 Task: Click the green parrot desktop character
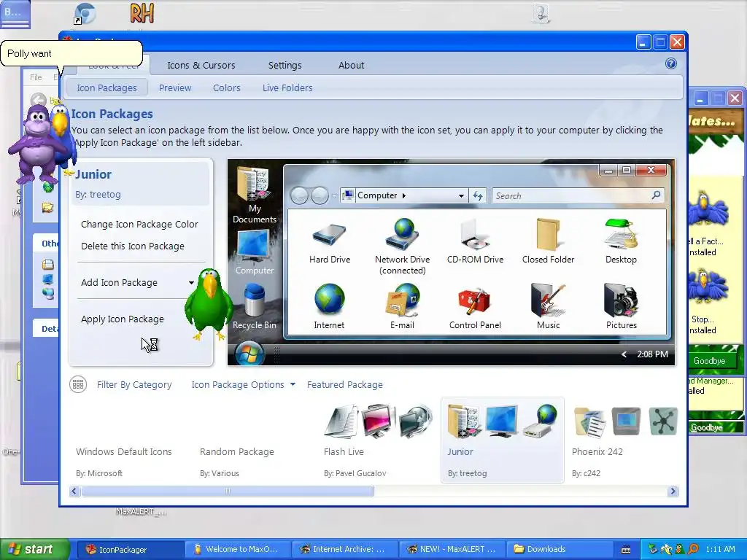coord(209,304)
